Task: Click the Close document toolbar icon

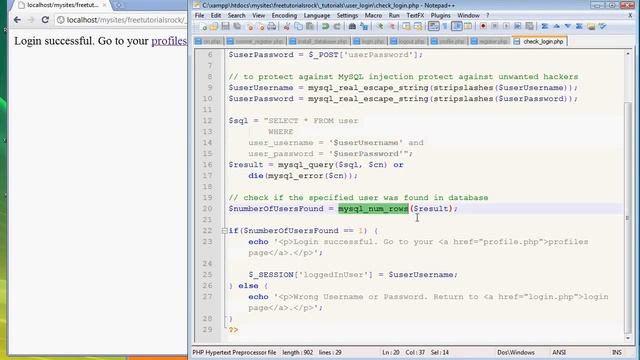Action: click(250, 27)
